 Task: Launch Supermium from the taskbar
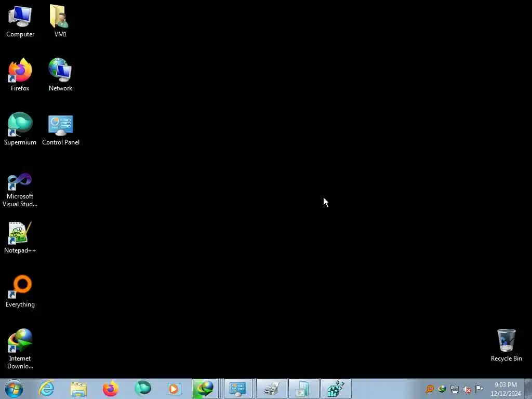coord(143,389)
